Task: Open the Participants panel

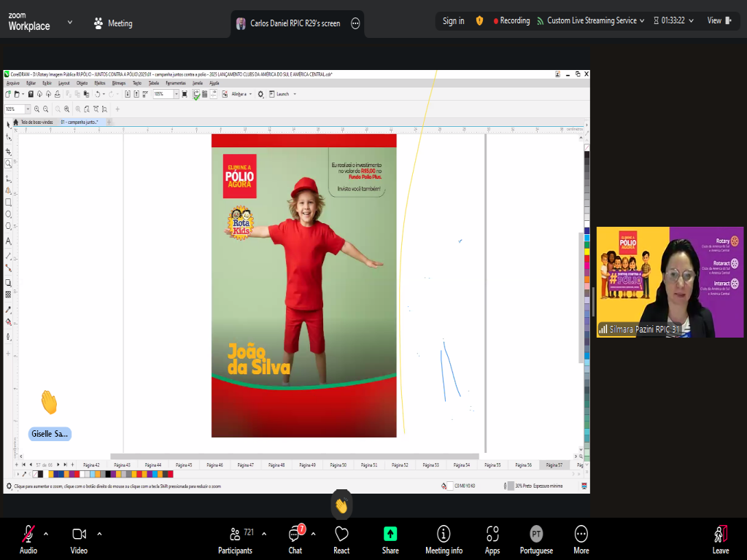Action: point(235,538)
